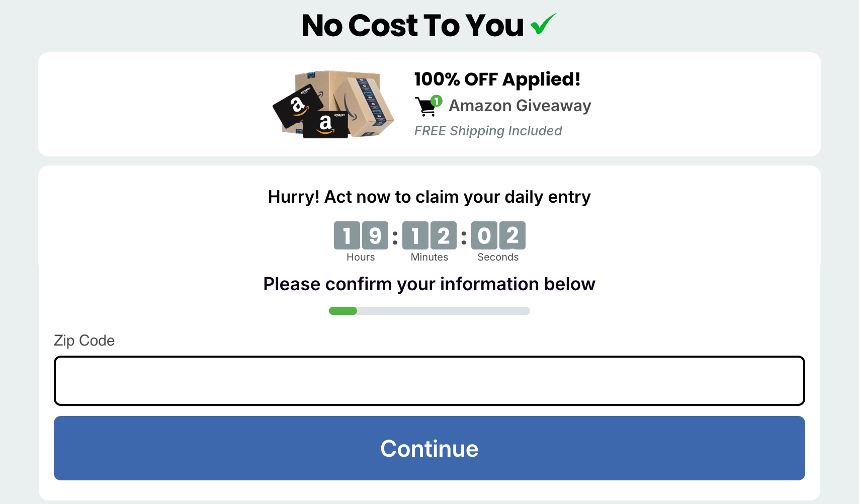Click the second Minutes digit showing 2

444,235
